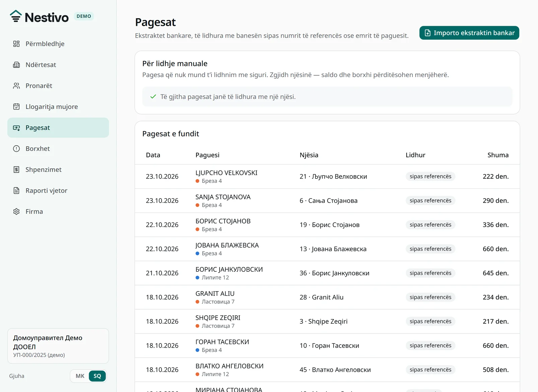
Task: Open the Përmbledhje page
Action: [58, 44]
